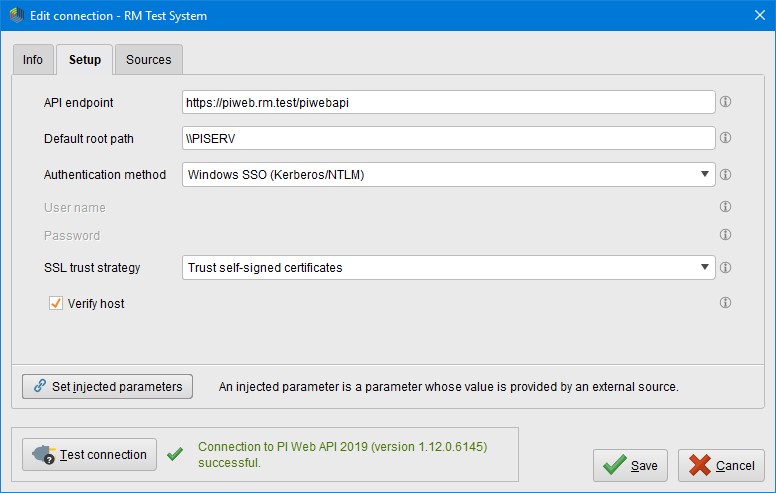
Task: Click into the API endpoint text field
Action: (448, 102)
